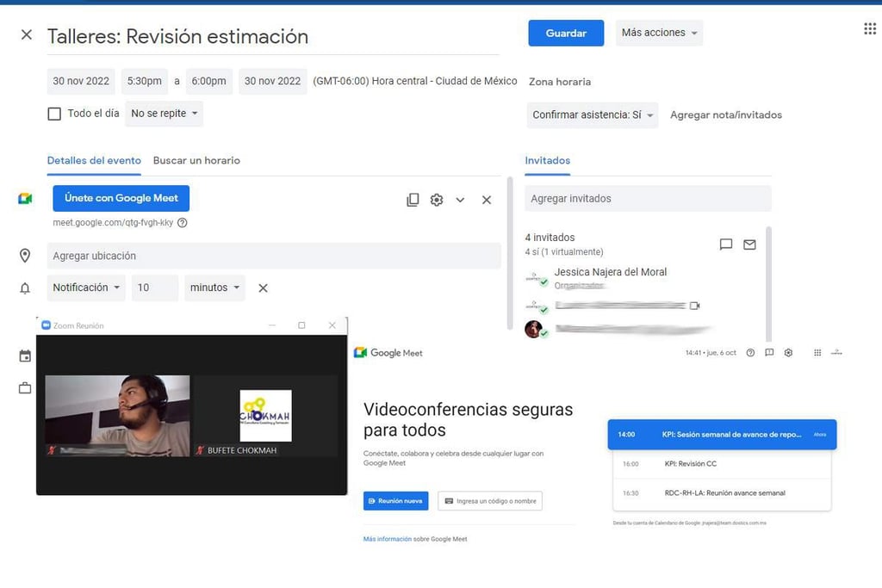Click the Zoom participant webcam tile

pos(117,416)
